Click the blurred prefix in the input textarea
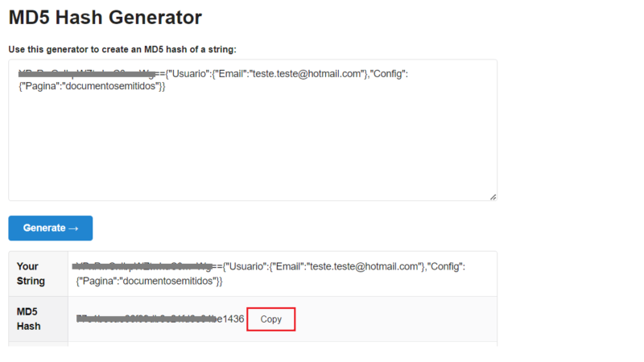 click(x=85, y=73)
